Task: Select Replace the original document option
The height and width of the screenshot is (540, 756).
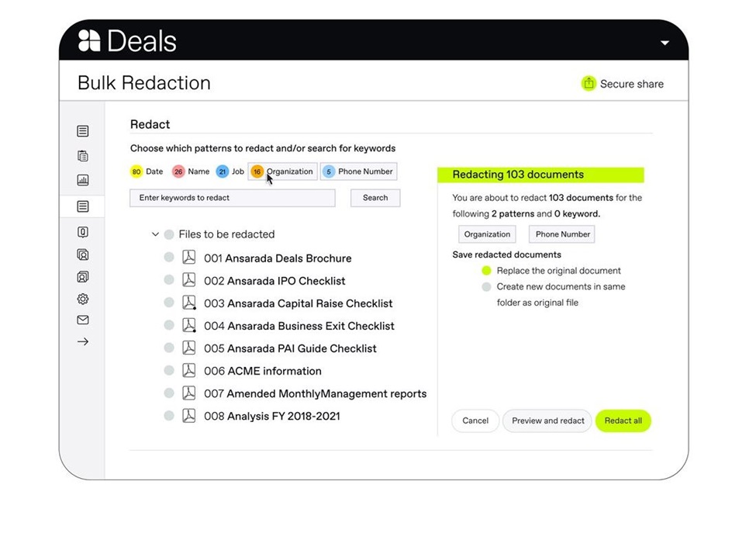Action: point(486,270)
